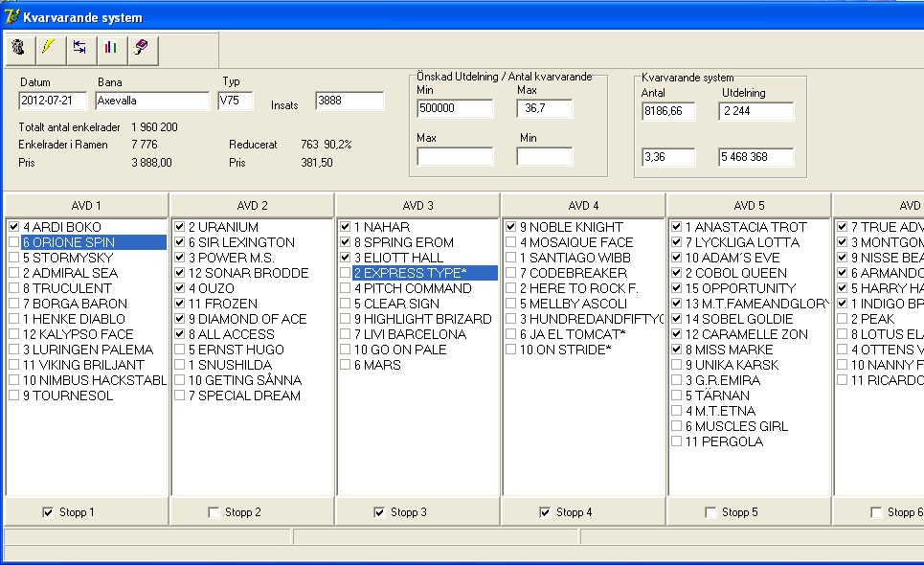Click the total enkelrader value 1 960 200
The height and width of the screenshot is (565, 924).
click(x=154, y=126)
